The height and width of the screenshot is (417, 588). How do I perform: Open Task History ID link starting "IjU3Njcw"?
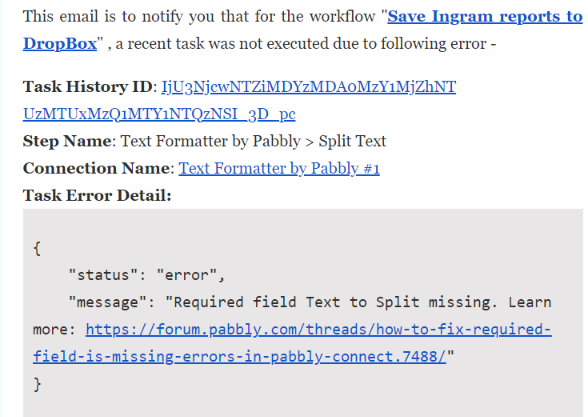[x=309, y=87]
